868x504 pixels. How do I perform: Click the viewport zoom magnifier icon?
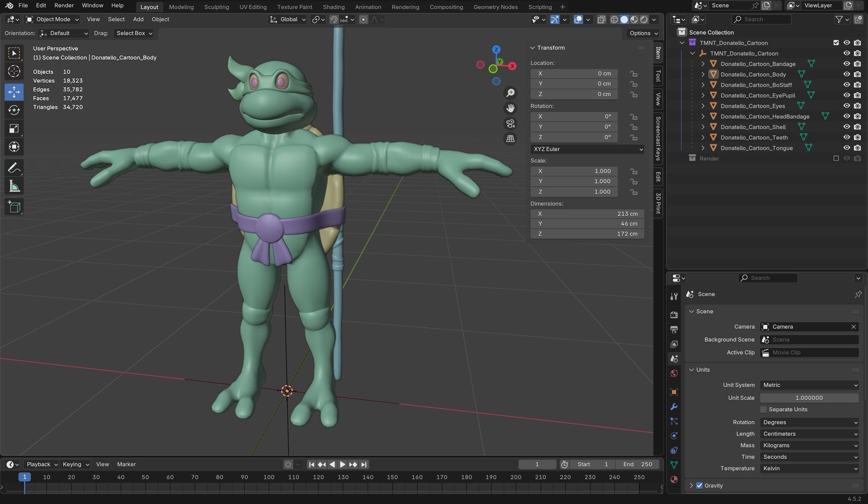(510, 93)
